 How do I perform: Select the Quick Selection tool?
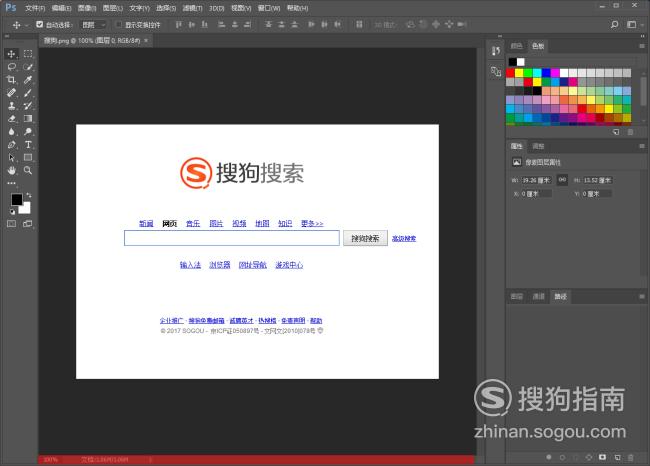click(28, 67)
